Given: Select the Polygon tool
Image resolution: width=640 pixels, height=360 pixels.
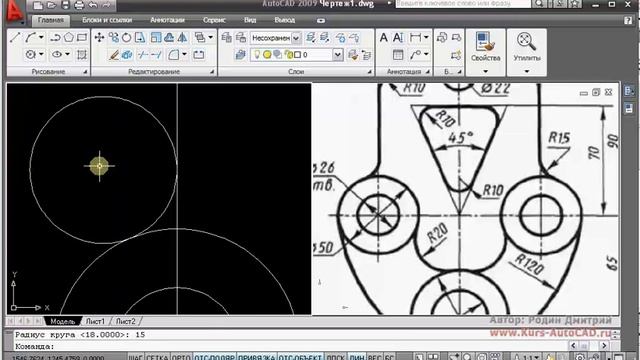Looking at the screenshot, I should click(69, 38).
